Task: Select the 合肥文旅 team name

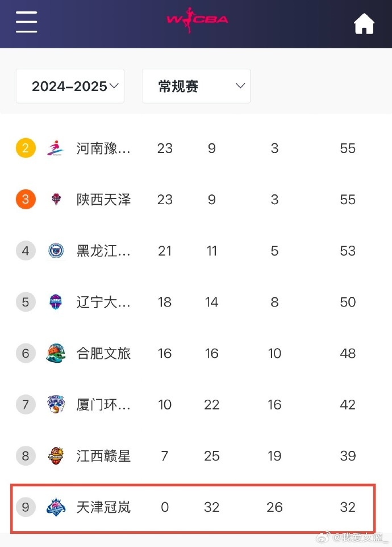Action: pyautogui.click(x=102, y=353)
